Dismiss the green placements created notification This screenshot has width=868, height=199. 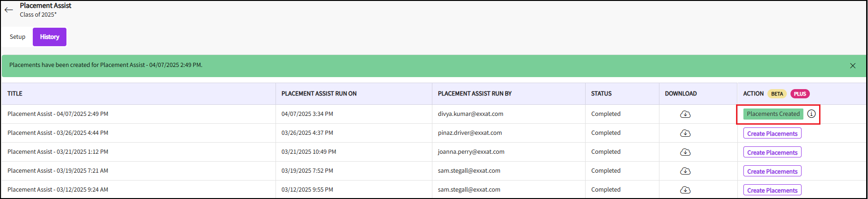point(853,66)
